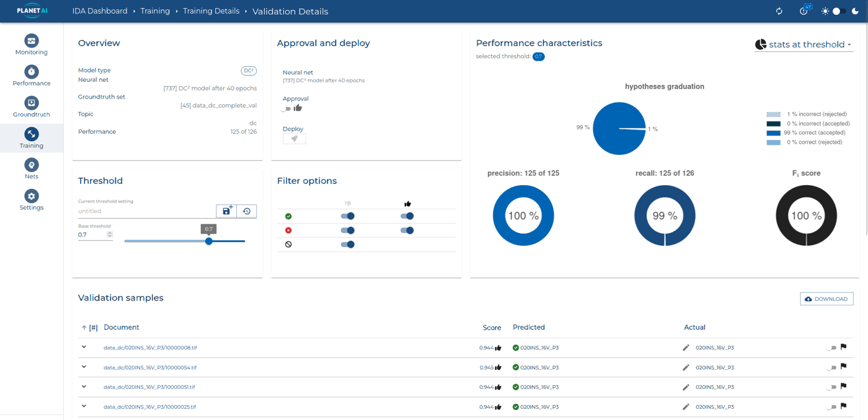Edit actual label of 10000025.tif with pencil
This screenshot has width=868, height=420.
(686, 407)
